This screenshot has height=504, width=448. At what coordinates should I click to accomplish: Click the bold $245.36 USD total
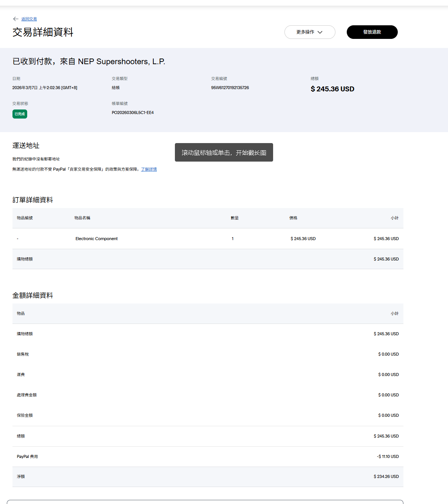(x=332, y=89)
